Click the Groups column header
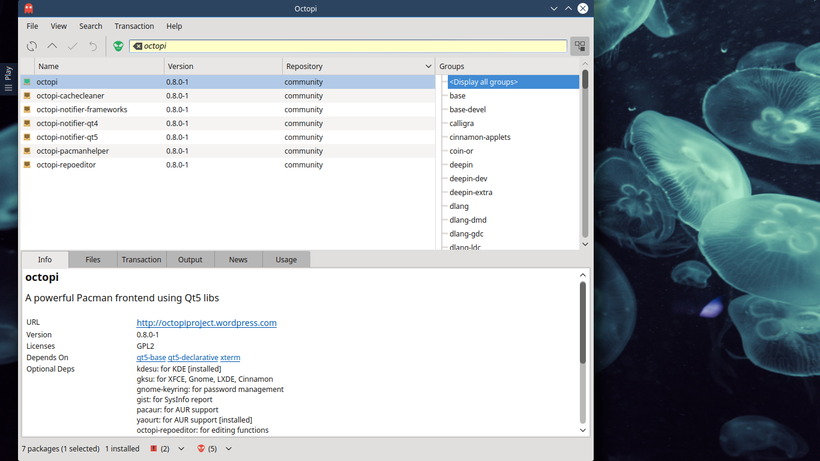 pos(507,66)
